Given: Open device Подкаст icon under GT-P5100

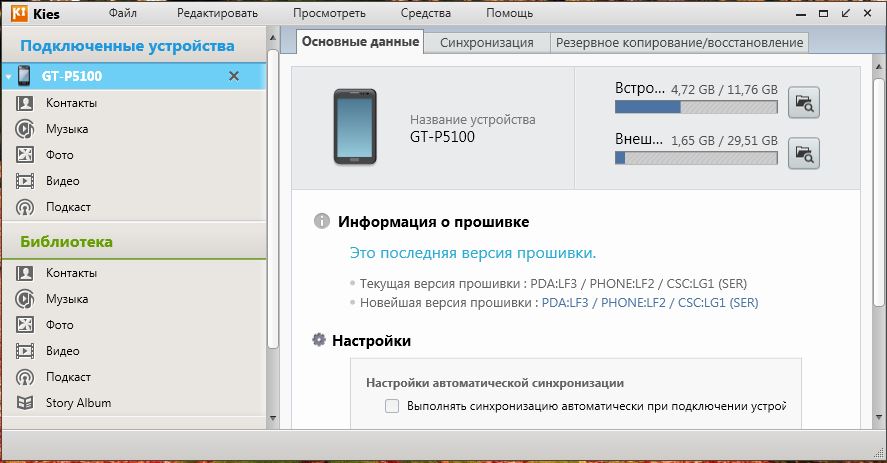Looking at the screenshot, I should click(x=24, y=207).
